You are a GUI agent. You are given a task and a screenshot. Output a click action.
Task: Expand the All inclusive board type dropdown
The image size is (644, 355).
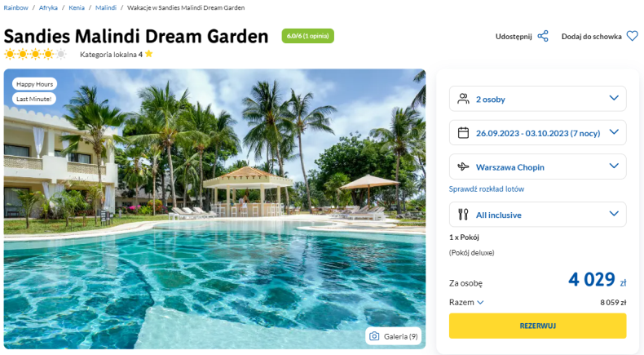[538, 215]
